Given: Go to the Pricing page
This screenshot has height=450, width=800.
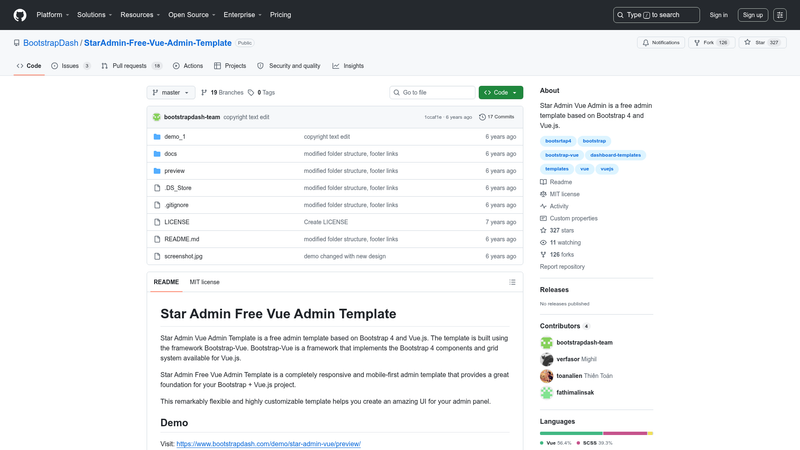Looking at the screenshot, I should pyautogui.click(x=281, y=15).
